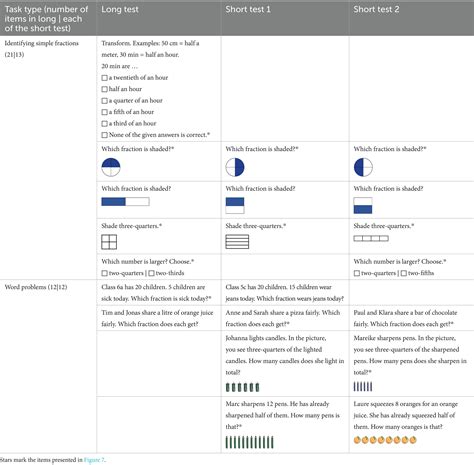Check the 'a third of an hour' option
Viewport: 474px width, 465px height.
pyautogui.click(x=104, y=124)
